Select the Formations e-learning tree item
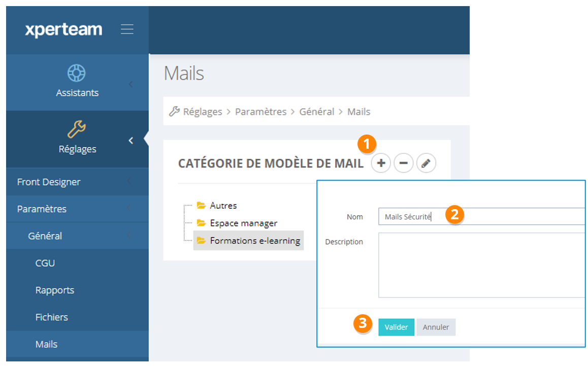This screenshot has width=588, height=367. click(254, 241)
